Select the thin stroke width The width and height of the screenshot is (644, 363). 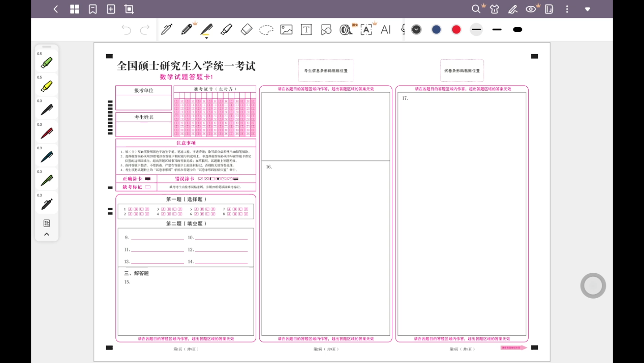pyautogui.click(x=476, y=30)
